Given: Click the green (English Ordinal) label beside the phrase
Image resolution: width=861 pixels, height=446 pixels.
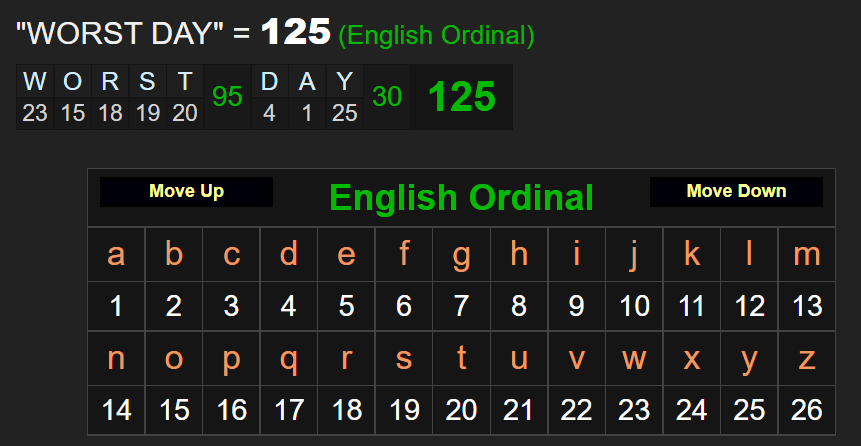Looking at the screenshot, I should tap(437, 36).
